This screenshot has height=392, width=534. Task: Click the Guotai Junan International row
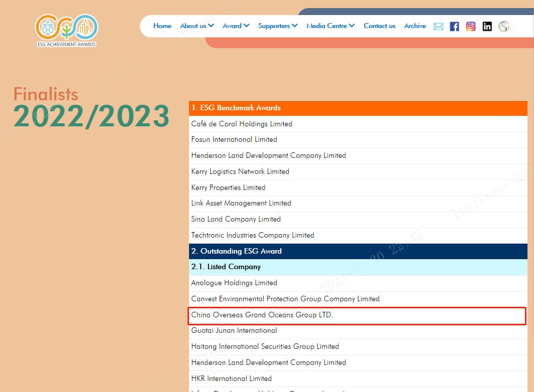point(358,331)
